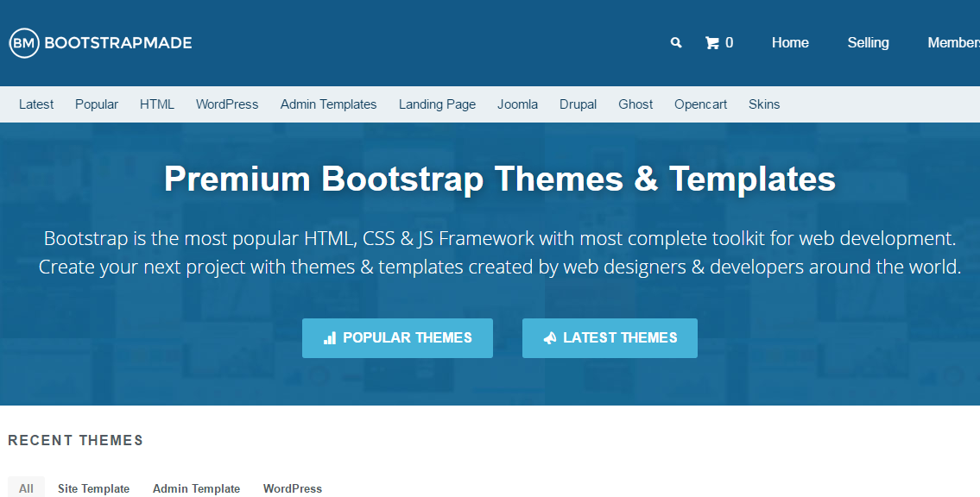Open the Members menu item

953,42
